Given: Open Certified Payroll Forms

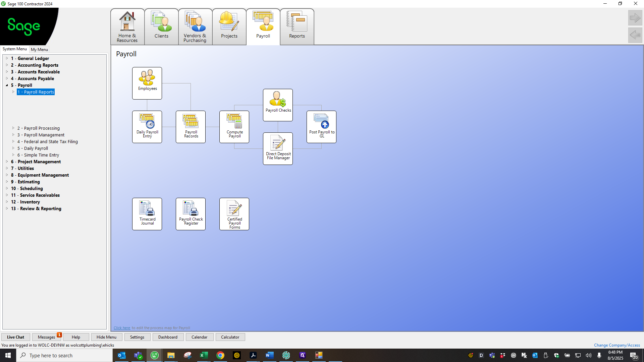Looking at the screenshot, I should pyautogui.click(x=234, y=214).
